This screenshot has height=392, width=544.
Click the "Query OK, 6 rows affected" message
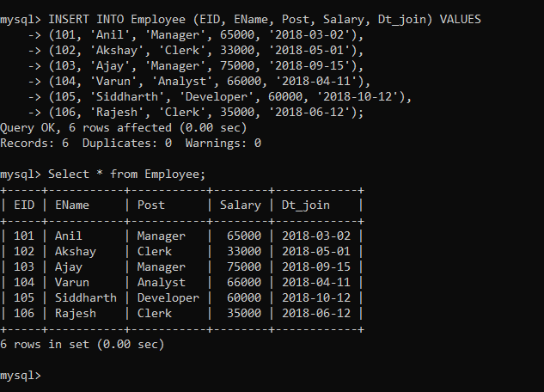[95, 127]
